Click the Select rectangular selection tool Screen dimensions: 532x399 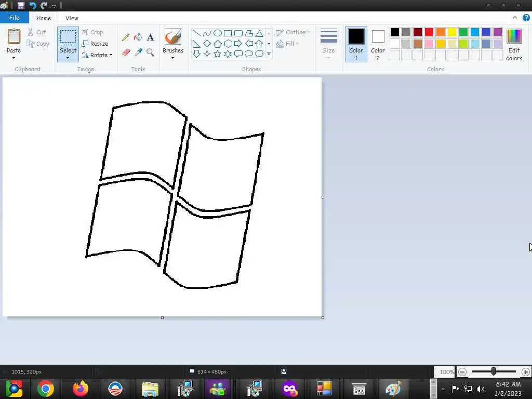pyautogui.click(x=68, y=37)
